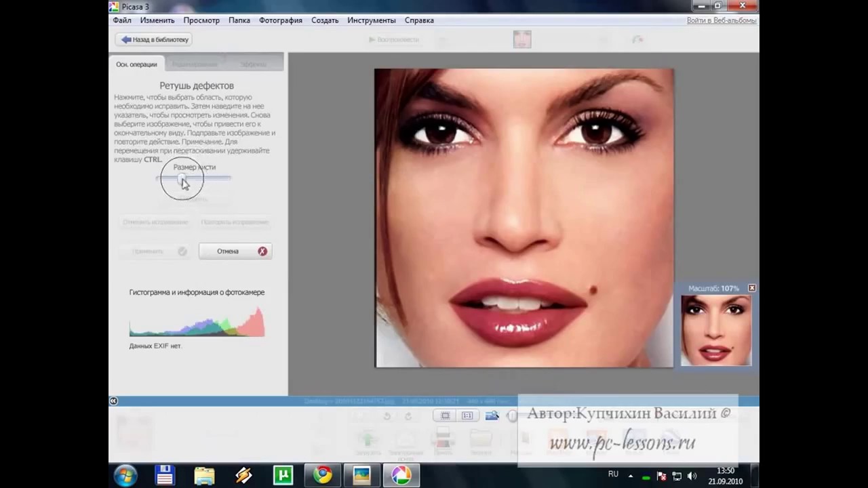The height and width of the screenshot is (488, 868).
Task: Open the lightning-bolt app on taskbar
Action: coord(243,476)
